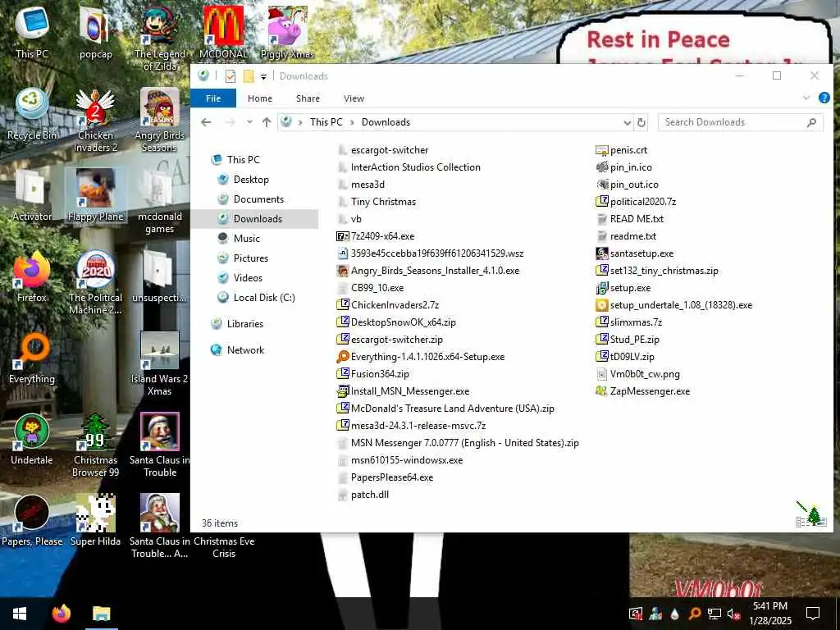Click the properties checkmark quick access icon
Image resolution: width=840 pixels, height=630 pixels.
[231, 76]
